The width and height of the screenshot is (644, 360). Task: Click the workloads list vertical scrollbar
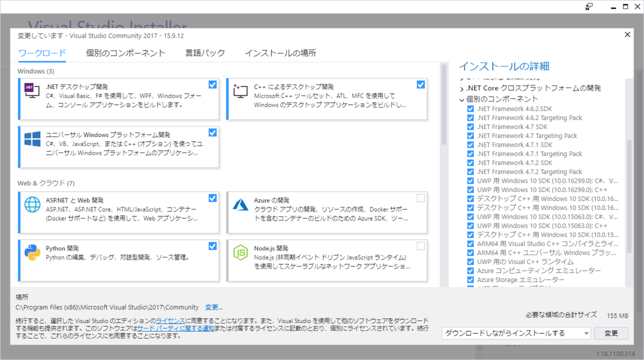[444, 105]
